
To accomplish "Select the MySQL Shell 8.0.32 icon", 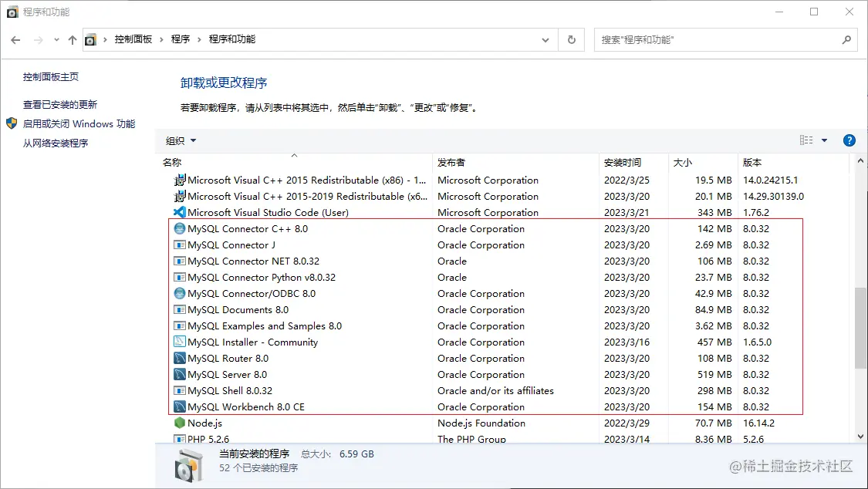I will coord(179,390).
